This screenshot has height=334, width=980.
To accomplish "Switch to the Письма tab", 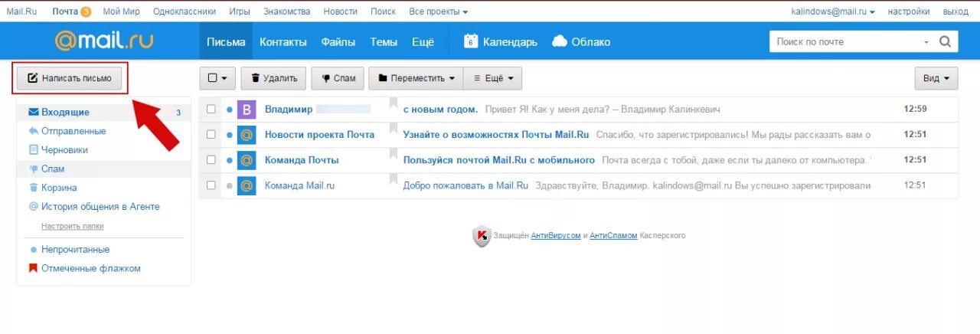I will [x=226, y=42].
